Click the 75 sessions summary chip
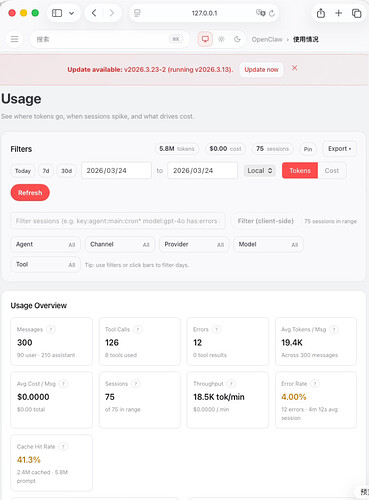This screenshot has height=500, width=369. (272, 149)
